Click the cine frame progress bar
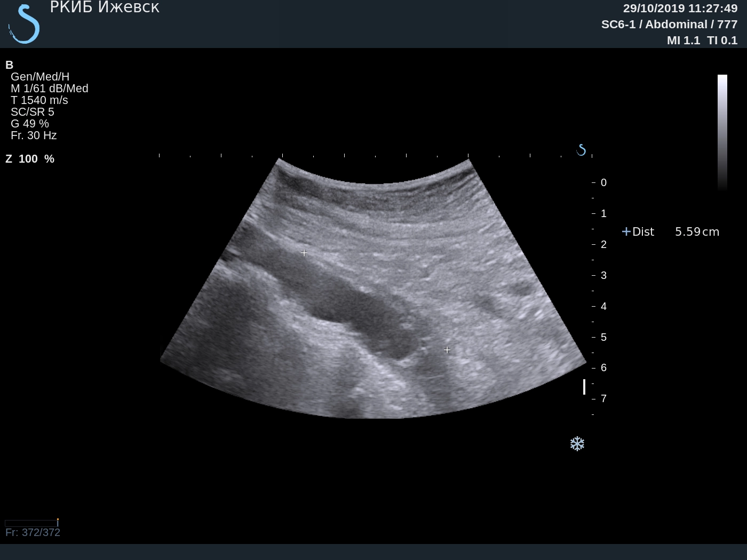 [31, 523]
